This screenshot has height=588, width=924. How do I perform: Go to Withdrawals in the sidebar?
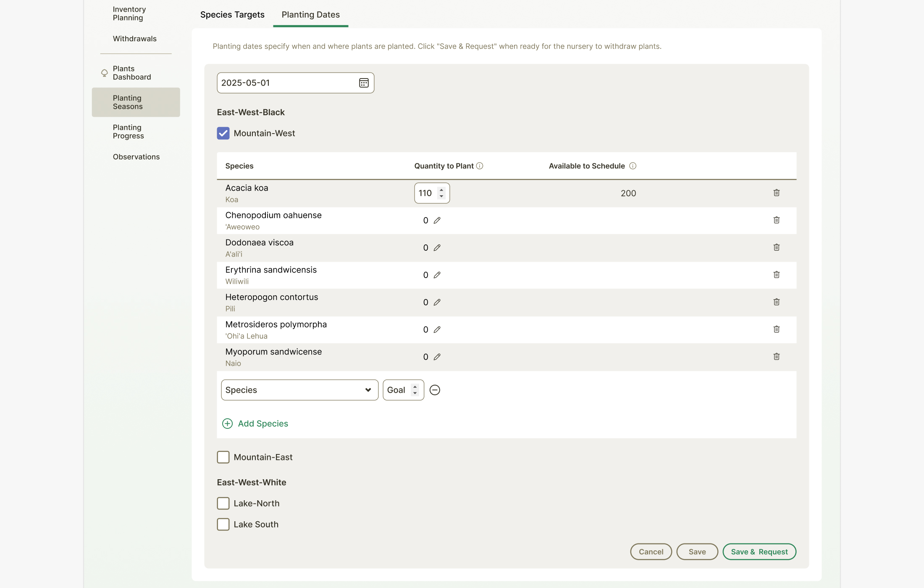coord(134,39)
